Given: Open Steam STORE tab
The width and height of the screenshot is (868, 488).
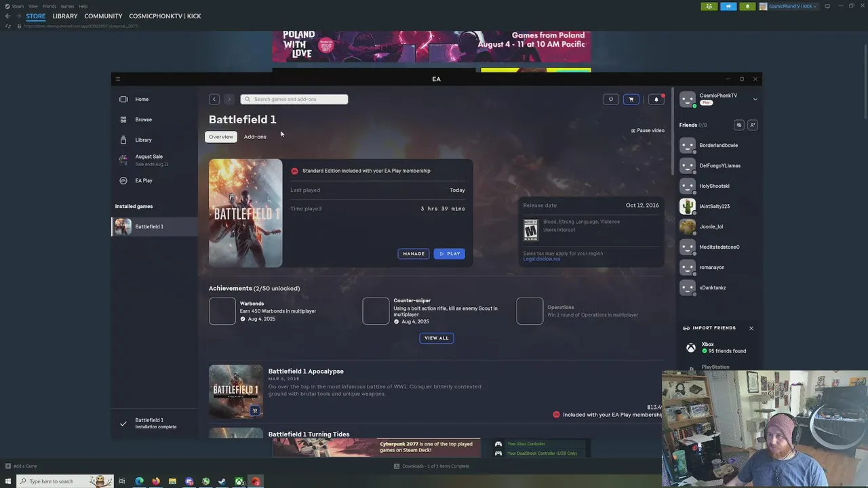Looking at the screenshot, I should pyautogui.click(x=36, y=16).
